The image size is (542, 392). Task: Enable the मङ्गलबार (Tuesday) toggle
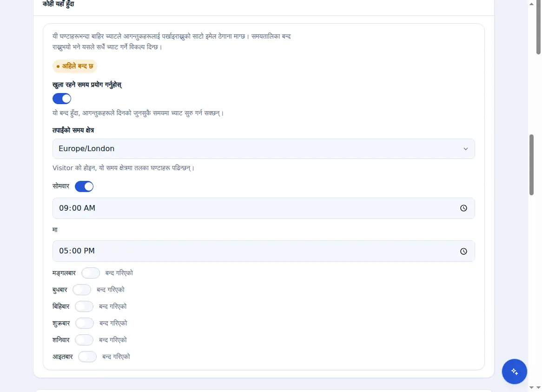coord(91,273)
